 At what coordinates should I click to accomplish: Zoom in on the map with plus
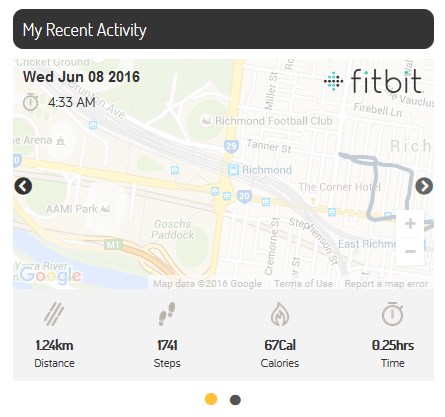410,223
